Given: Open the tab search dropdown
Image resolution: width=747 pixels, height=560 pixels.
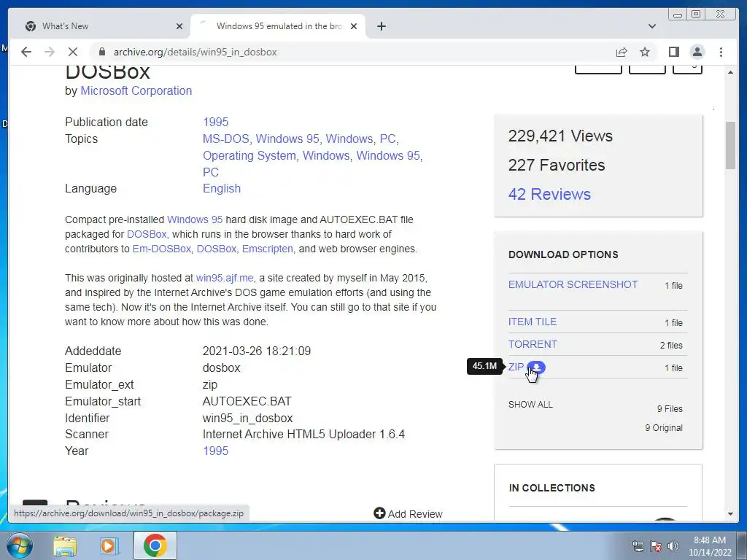Looking at the screenshot, I should click(651, 26).
